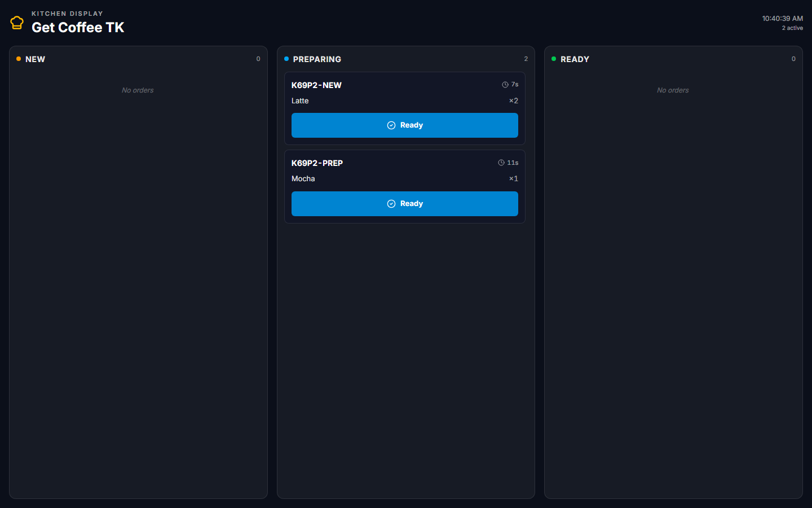Click the chef hat logo icon
This screenshot has width=812, height=508.
point(17,23)
